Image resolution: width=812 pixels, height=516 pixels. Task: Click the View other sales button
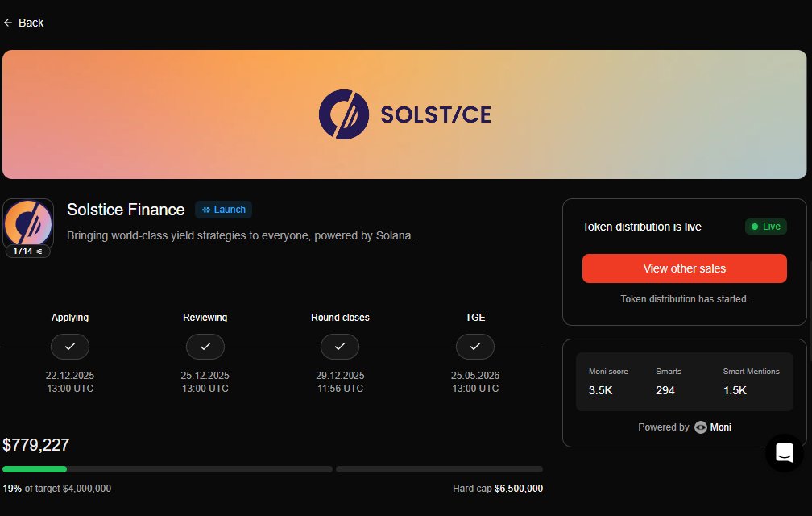[684, 268]
